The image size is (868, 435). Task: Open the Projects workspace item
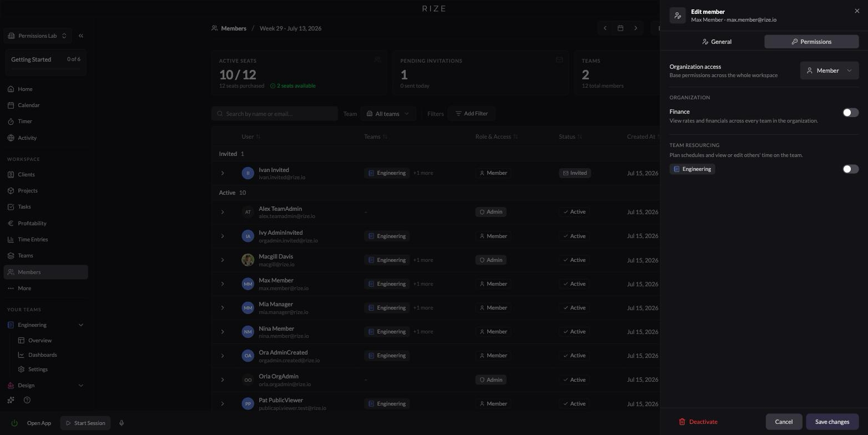click(x=46, y=190)
